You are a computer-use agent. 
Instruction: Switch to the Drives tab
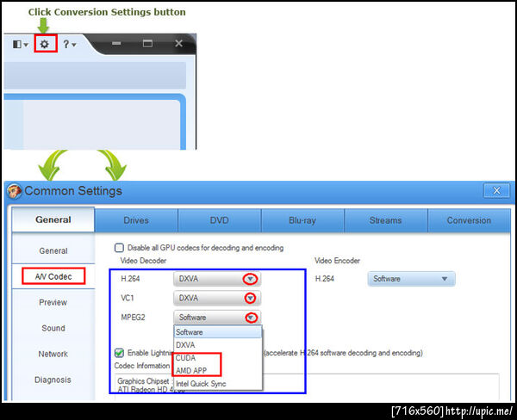coord(136,220)
